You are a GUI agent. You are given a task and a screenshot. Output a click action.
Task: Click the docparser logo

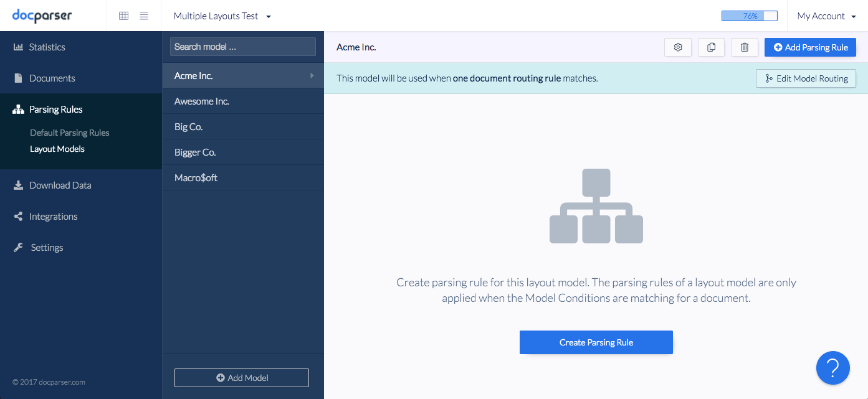pos(42,16)
